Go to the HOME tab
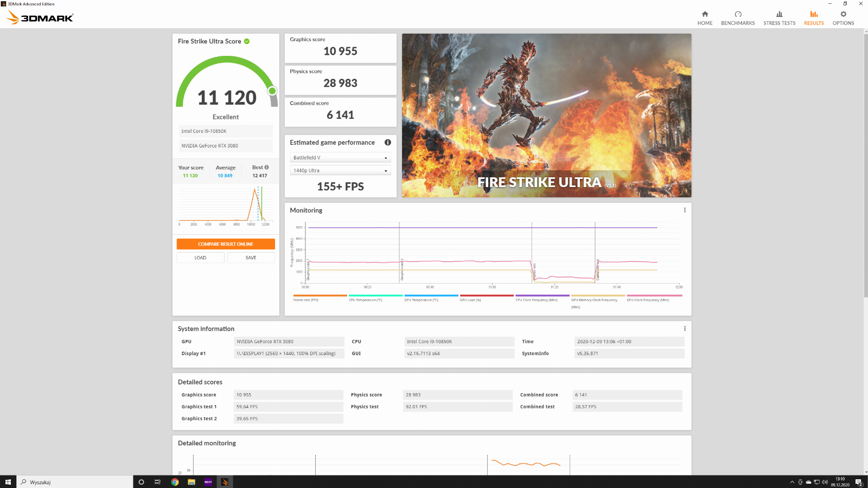868x488 pixels. coord(705,18)
